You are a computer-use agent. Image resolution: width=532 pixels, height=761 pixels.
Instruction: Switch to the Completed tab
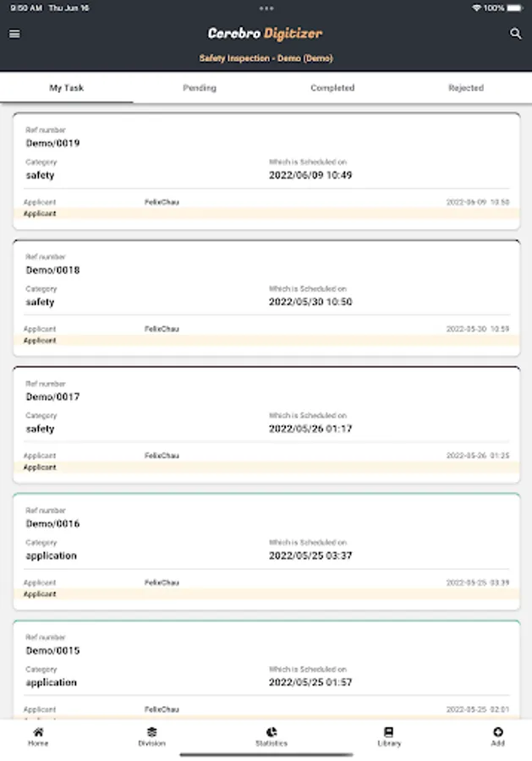tap(332, 88)
